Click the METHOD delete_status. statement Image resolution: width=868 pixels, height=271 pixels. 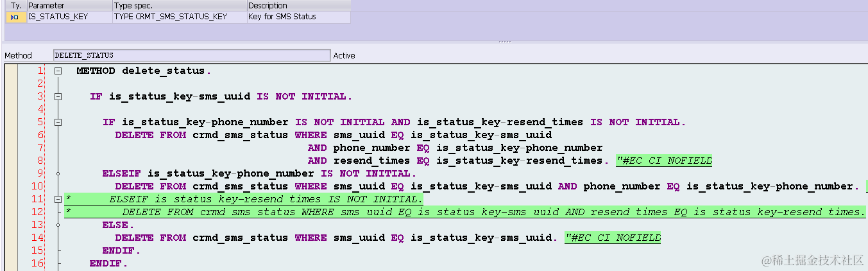tap(144, 71)
